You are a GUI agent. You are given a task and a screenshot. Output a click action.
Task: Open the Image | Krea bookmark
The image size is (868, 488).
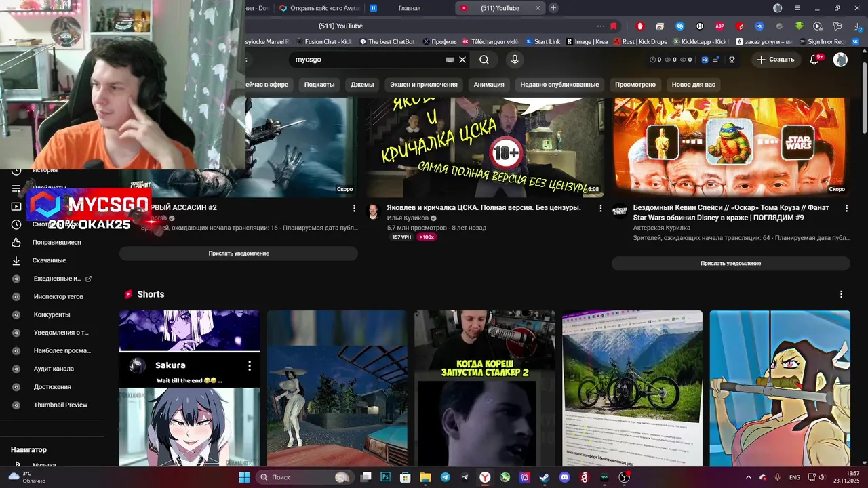click(587, 42)
